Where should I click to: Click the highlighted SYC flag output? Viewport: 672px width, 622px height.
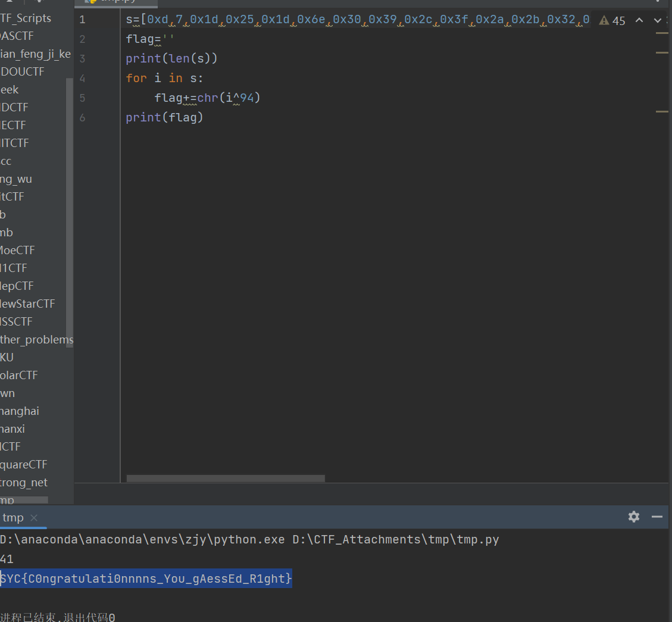click(146, 578)
